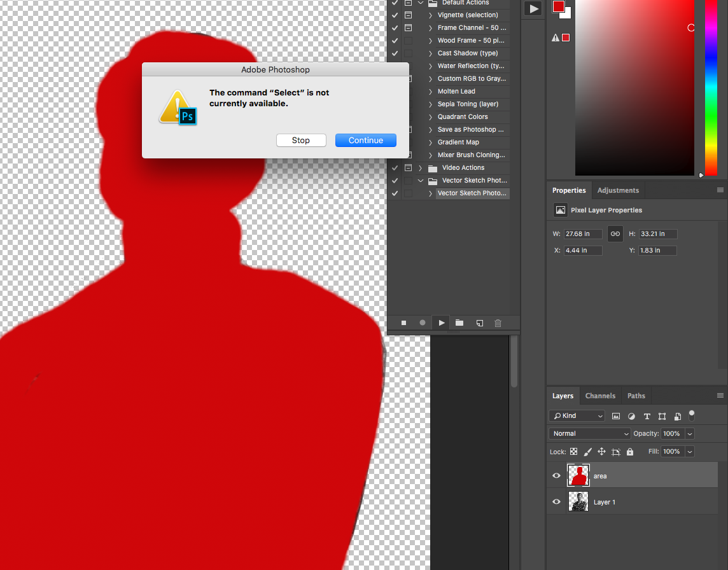The width and height of the screenshot is (728, 570).
Task: Click the W width field
Action: click(x=583, y=234)
